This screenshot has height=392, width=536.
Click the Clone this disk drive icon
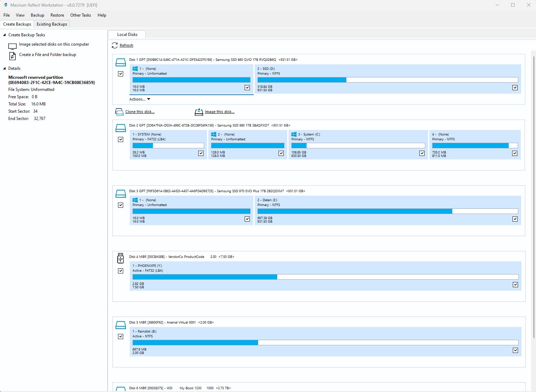point(119,112)
